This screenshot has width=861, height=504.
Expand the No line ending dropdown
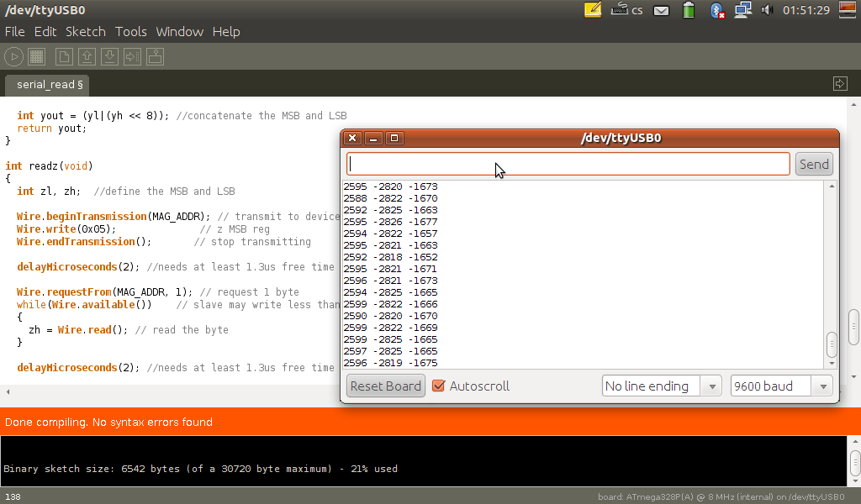662,386
